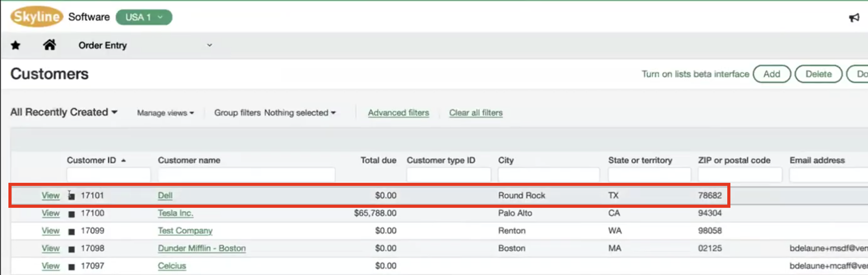
Task: Click the City column header
Action: [506, 160]
